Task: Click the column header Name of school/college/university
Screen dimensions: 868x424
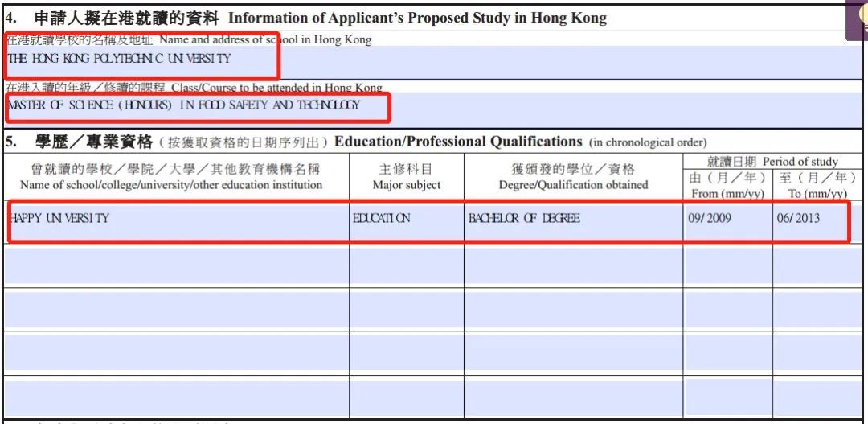Action: (171, 184)
